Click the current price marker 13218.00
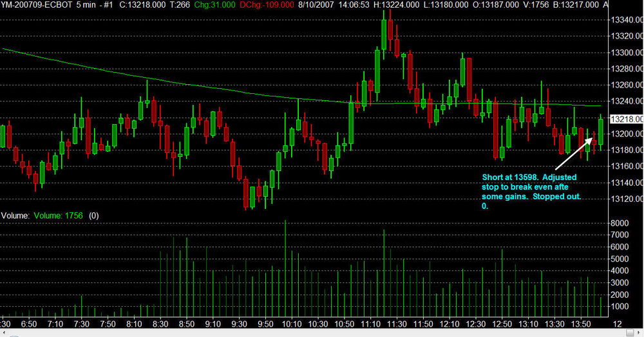Image resolution: width=644 pixels, height=337 pixels. [627, 119]
